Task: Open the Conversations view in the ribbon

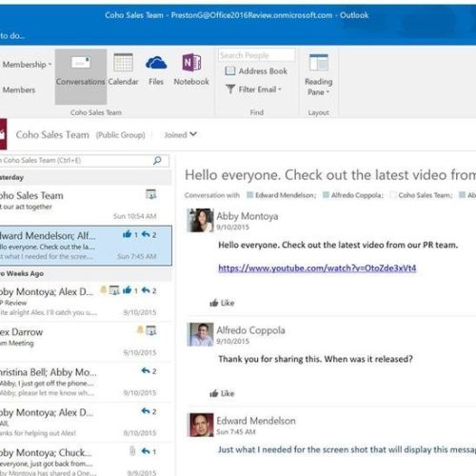Action: 81,76
